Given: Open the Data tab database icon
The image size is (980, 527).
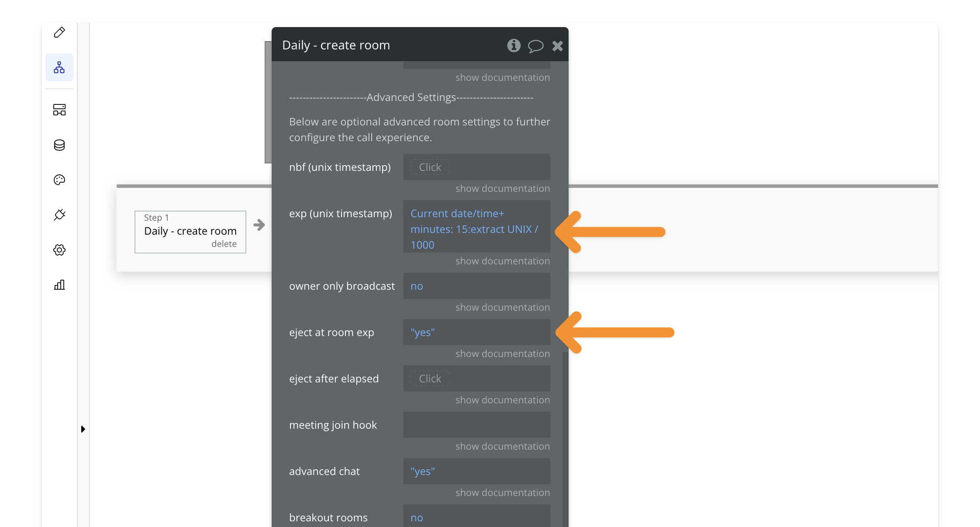Looking at the screenshot, I should point(59,145).
